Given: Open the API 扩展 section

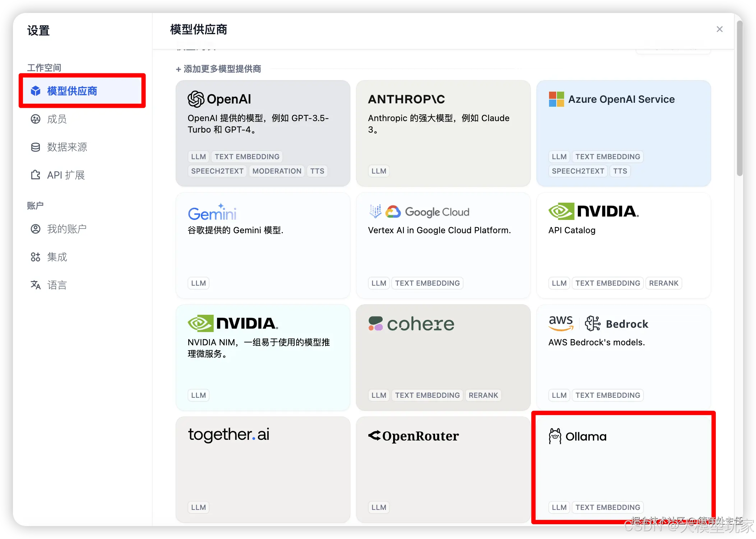Looking at the screenshot, I should point(66,175).
